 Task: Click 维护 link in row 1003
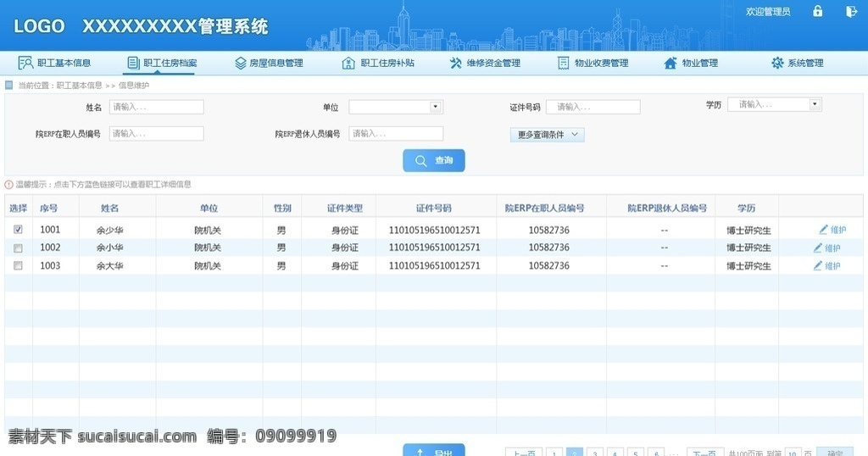[x=832, y=265]
